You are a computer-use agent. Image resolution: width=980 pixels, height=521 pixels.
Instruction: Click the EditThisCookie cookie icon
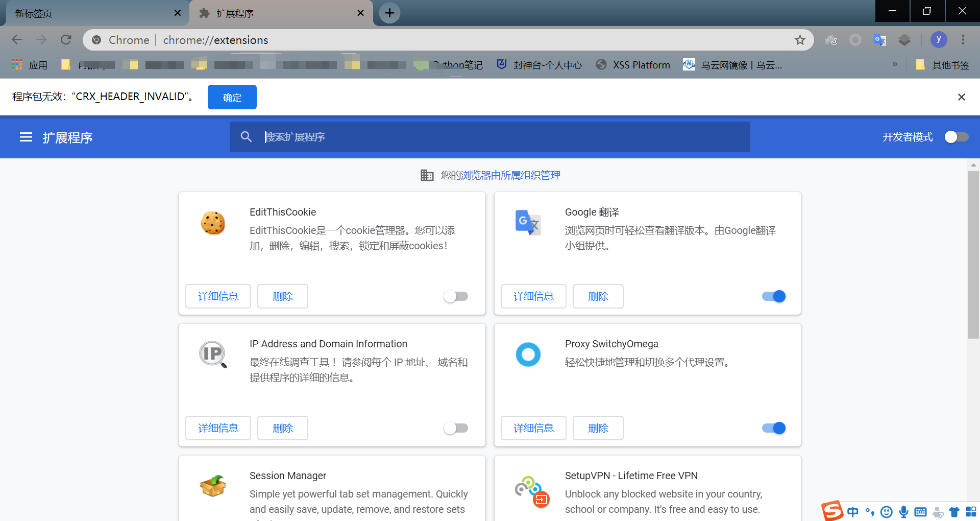click(x=213, y=223)
